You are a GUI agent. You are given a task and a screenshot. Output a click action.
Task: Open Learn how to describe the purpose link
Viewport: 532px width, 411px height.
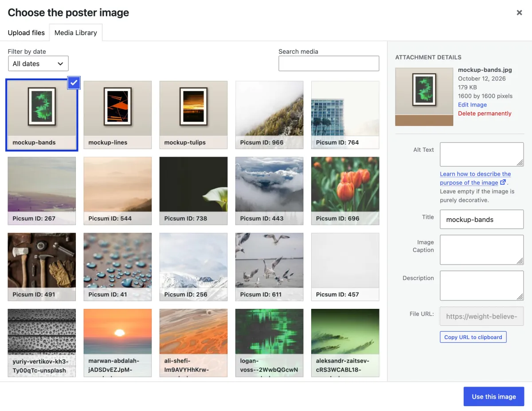pyautogui.click(x=475, y=178)
